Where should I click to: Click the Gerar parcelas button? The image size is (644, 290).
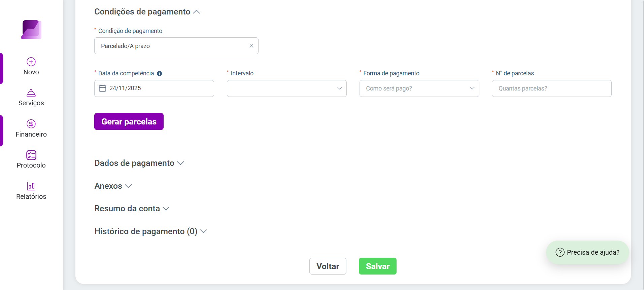coord(129,121)
